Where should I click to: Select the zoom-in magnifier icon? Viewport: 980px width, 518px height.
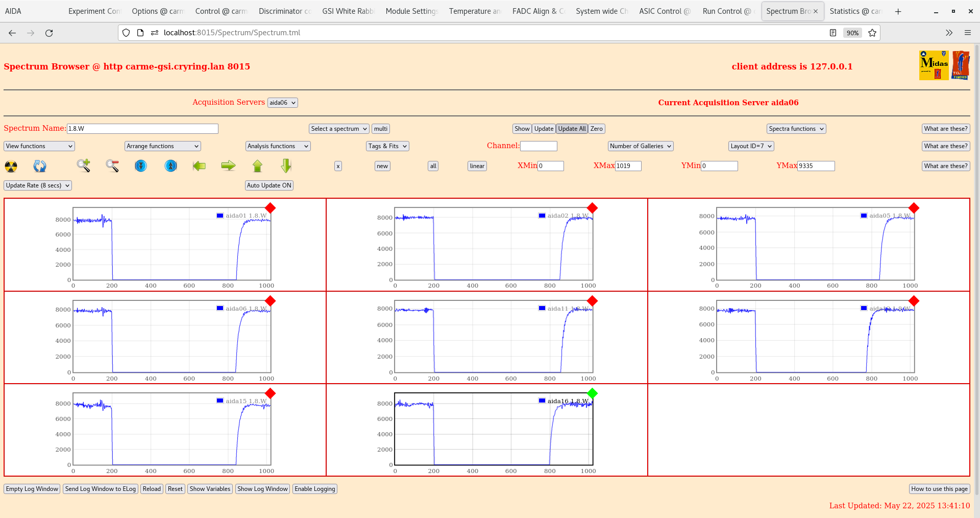(x=84, y=166)
